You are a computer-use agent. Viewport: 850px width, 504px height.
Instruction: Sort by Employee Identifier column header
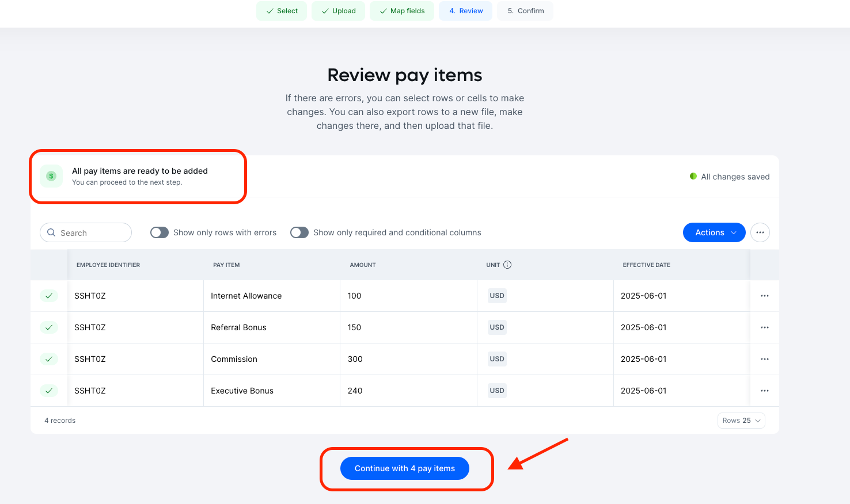coord(108,265)
